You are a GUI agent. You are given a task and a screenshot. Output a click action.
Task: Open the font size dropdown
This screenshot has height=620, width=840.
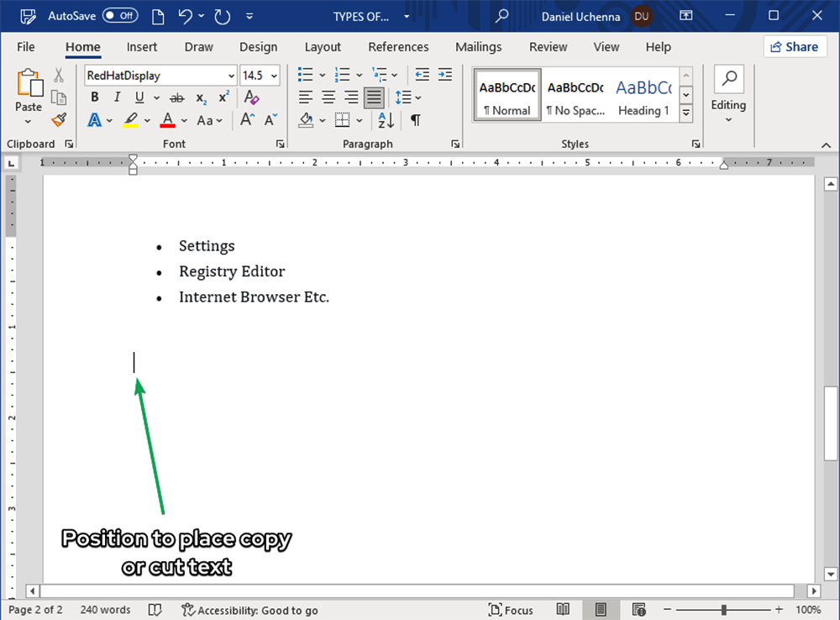click(x=275, y=76)
